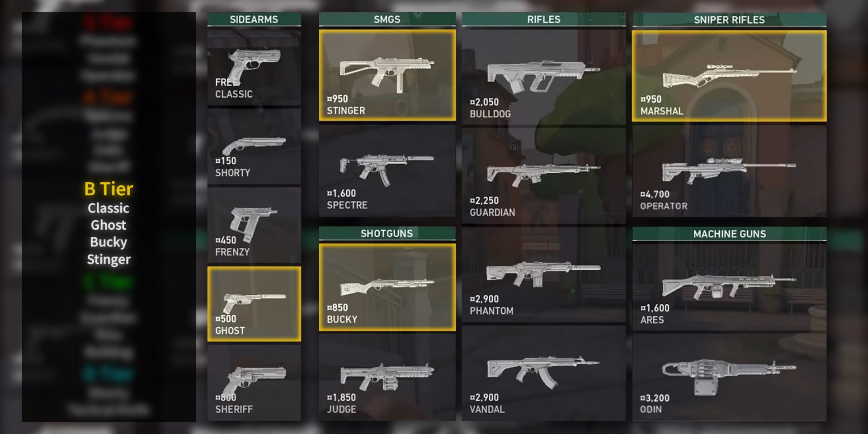Select the Ares machine gun
Image resolution: width=868 pixels, height=434 pixels.
point(729,287)
